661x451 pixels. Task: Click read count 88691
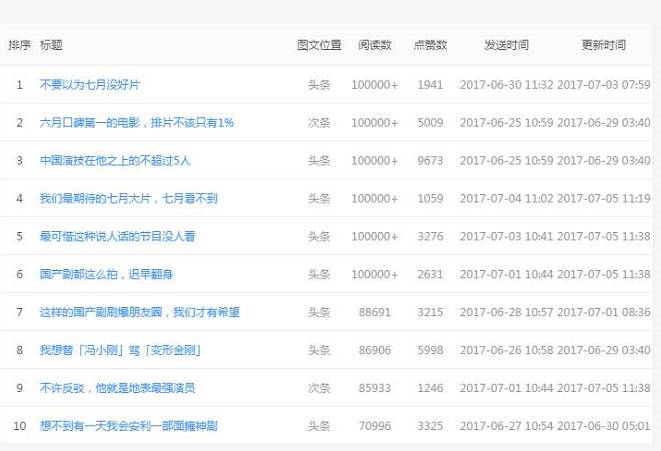click(375, 312)
